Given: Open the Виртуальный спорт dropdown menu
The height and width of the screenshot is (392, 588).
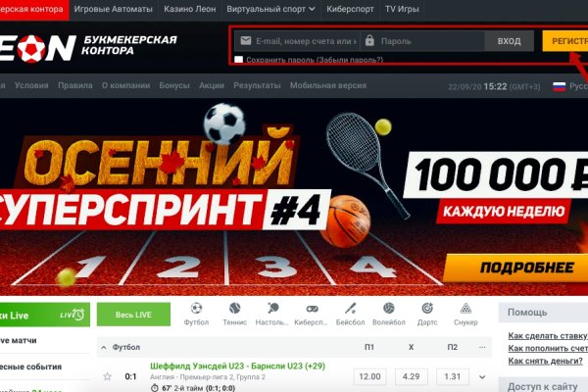Looking at the screenshot, I should [x=270, y=9].
